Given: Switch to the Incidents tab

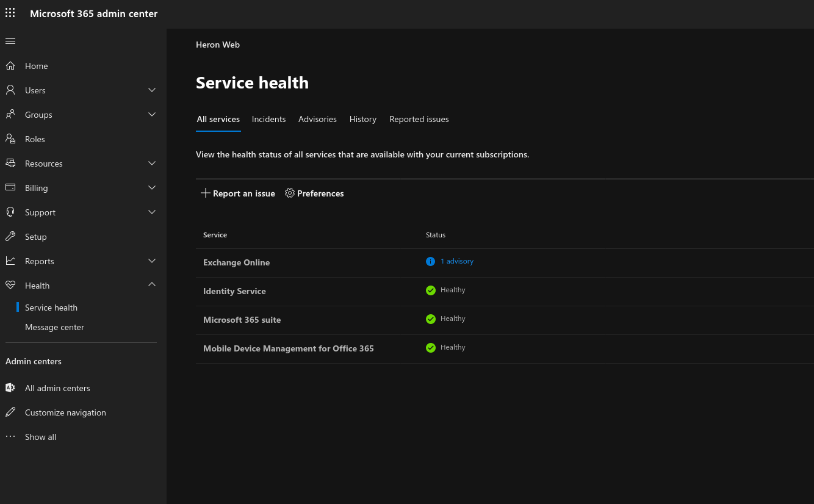Looking at the screenshot, I should point(268,119).
